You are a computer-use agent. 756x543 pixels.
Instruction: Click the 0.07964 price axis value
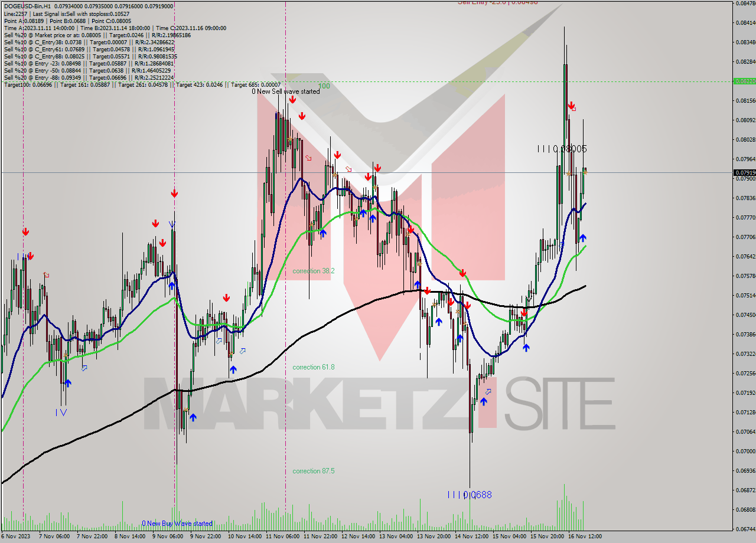(x=745, y=159)
